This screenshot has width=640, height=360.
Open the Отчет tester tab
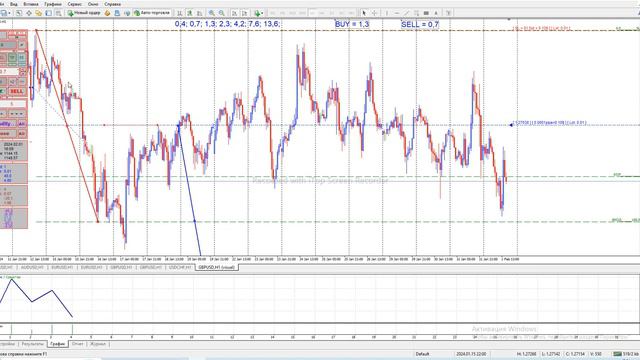pos(77,344)
